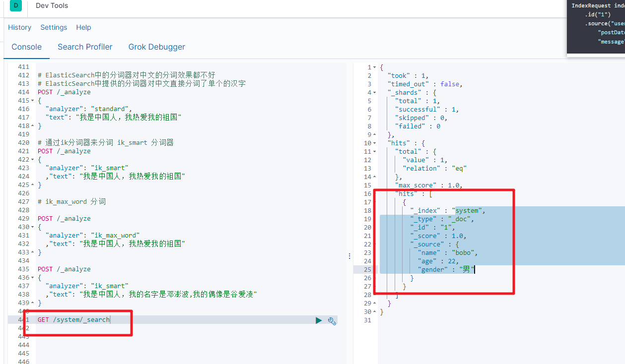Click "ik_smart" analyzer value at line 423
Viewport: 625px width, 364px height.
[110, 168]
